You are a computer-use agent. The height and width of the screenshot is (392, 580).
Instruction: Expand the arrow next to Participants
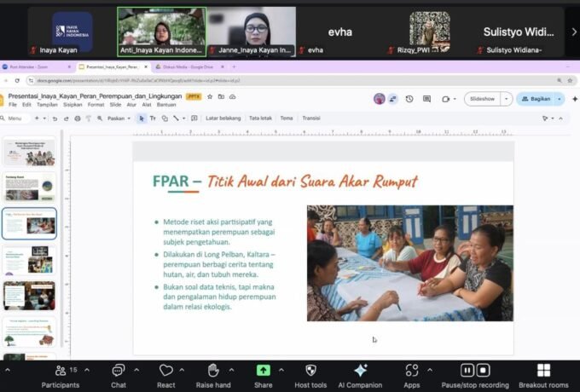pyautogui.click(x=87, y=370)
